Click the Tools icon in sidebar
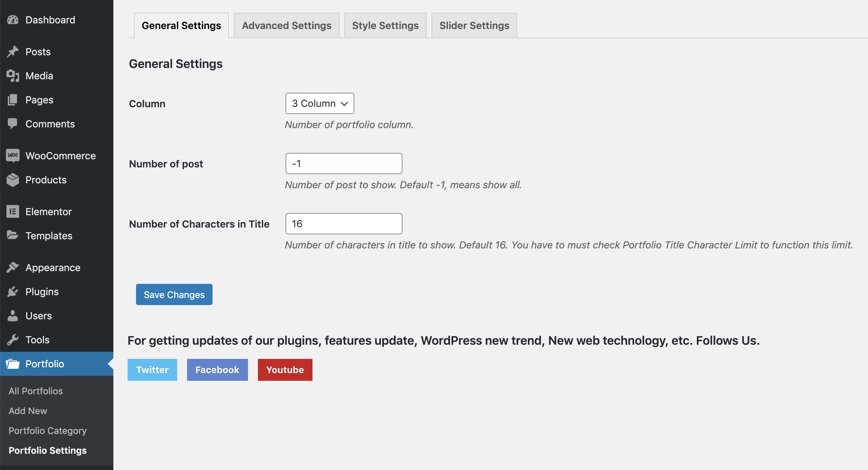868x470 pixels. [13, 340]
